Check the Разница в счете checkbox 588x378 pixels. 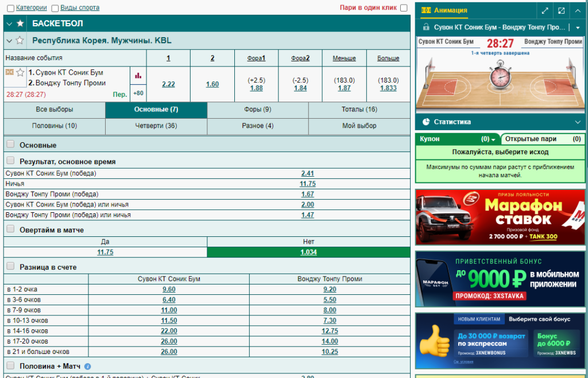[10, 266]
